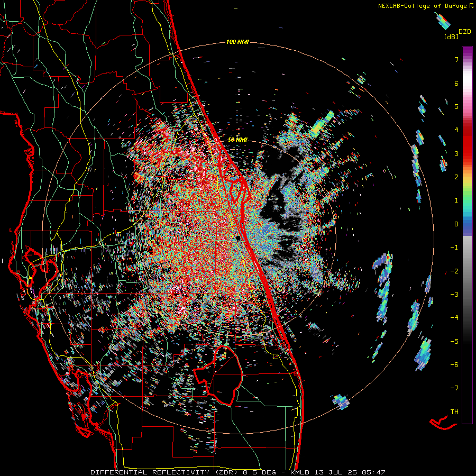
Task: Click the DIFFERENTIAL REFLECTIVITY (ZDR) caption text
Action: tap(164, 472)
